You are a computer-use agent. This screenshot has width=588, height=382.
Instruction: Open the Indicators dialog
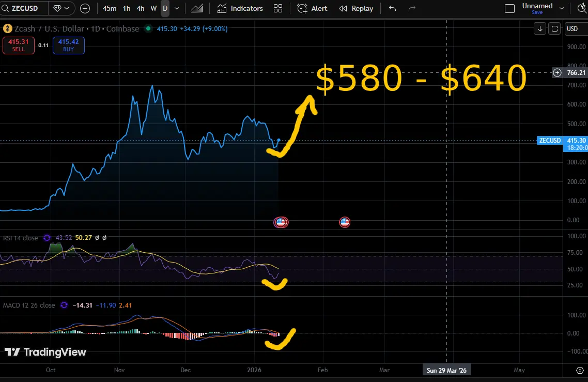click(x=240, y=8)
